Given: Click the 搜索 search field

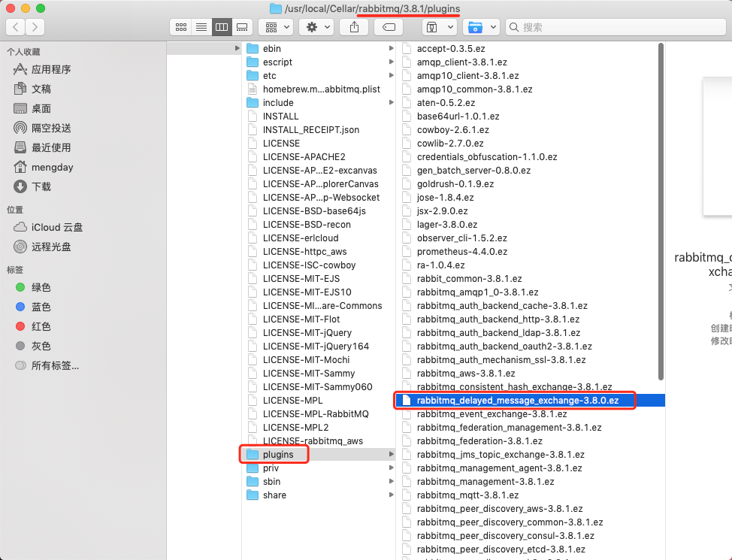Looking at the screenshot, I should coord(616,27).
